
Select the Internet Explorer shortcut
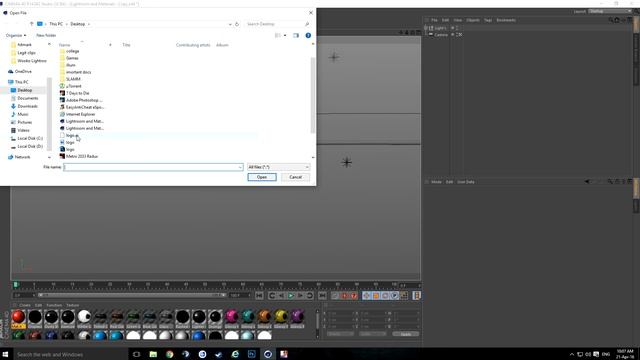(x=80, y=114)
